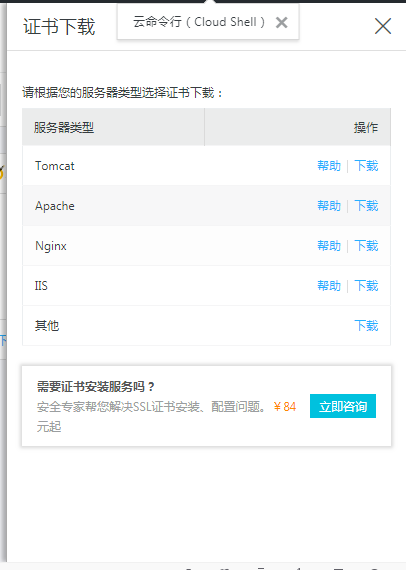Open the 云命令行 (Cloud Shell) tab
406x570 pixels.
click(x=199, y=22)
